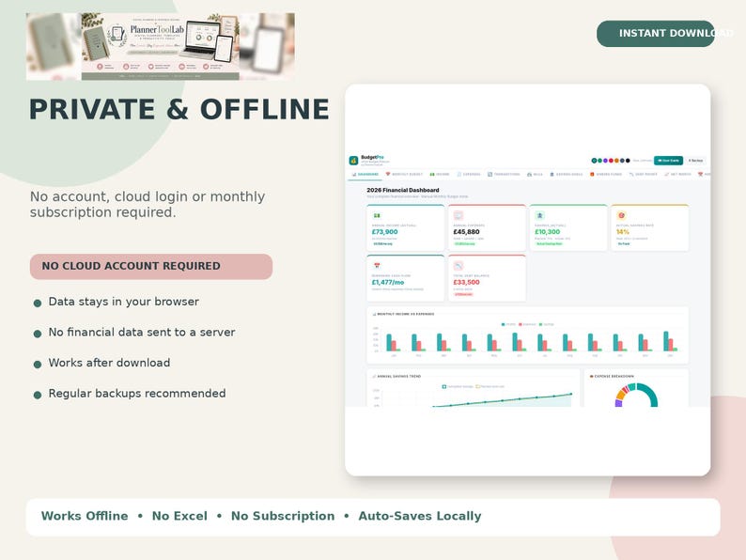Select the red theme color dot
746x560 pixels.
611,161
